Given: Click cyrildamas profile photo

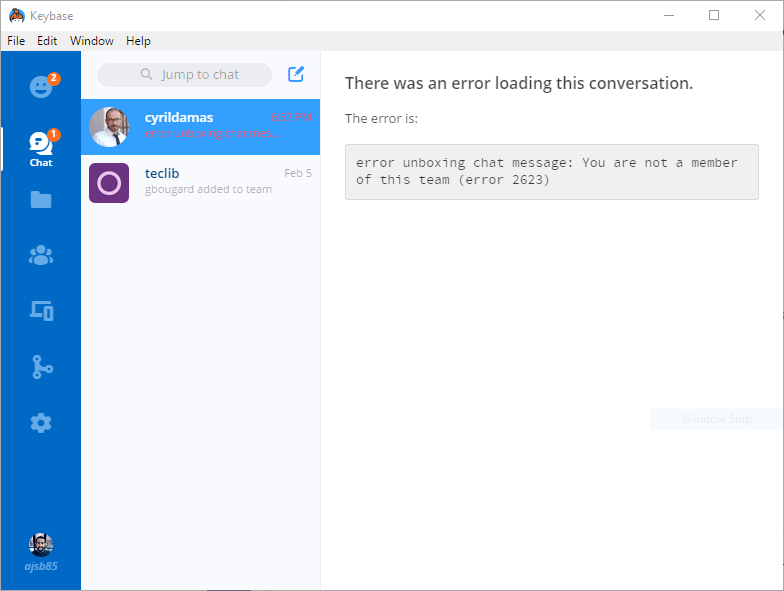Looking at the screenshot, I should (x=109, y=127).
